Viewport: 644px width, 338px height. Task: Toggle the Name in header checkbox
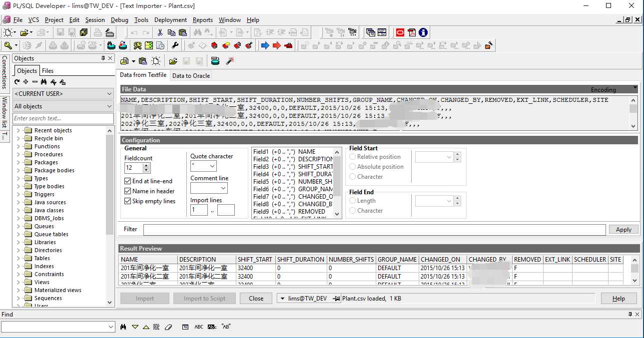coord(127,191)
